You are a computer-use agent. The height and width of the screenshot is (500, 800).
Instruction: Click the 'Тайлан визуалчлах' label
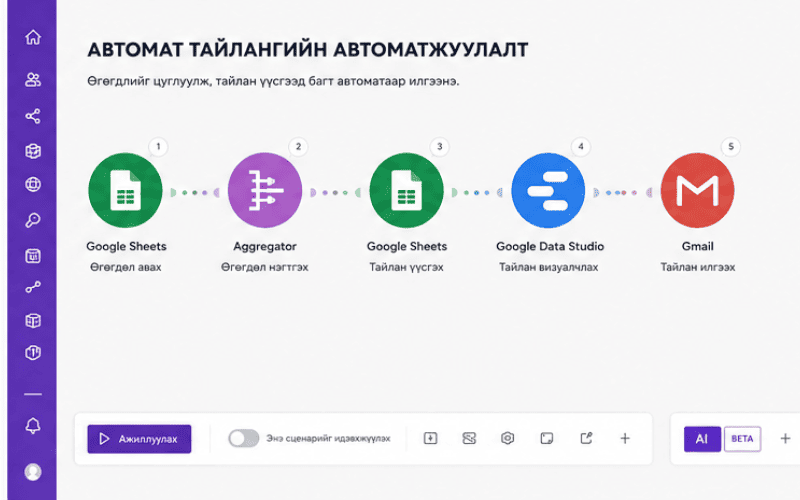(x=548, y=267)
